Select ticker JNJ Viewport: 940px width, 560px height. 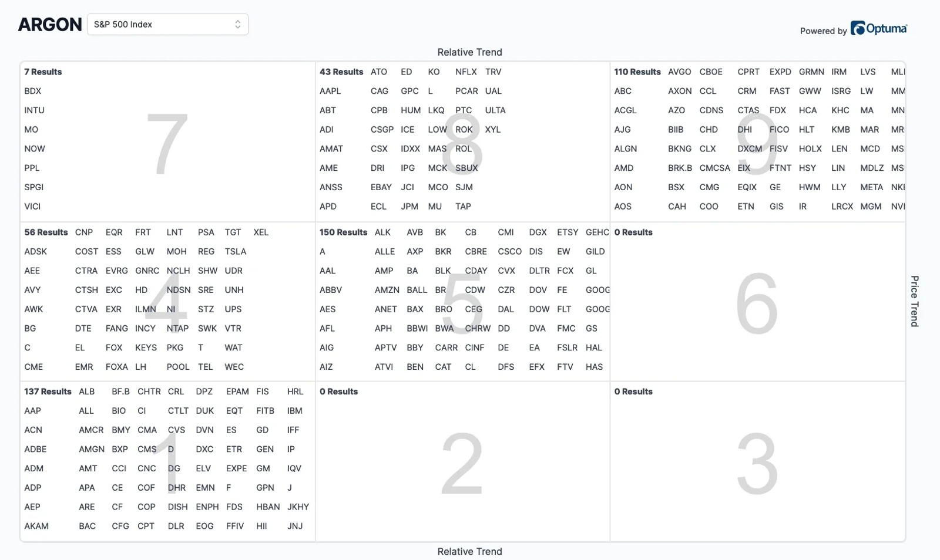pos(295,526)
